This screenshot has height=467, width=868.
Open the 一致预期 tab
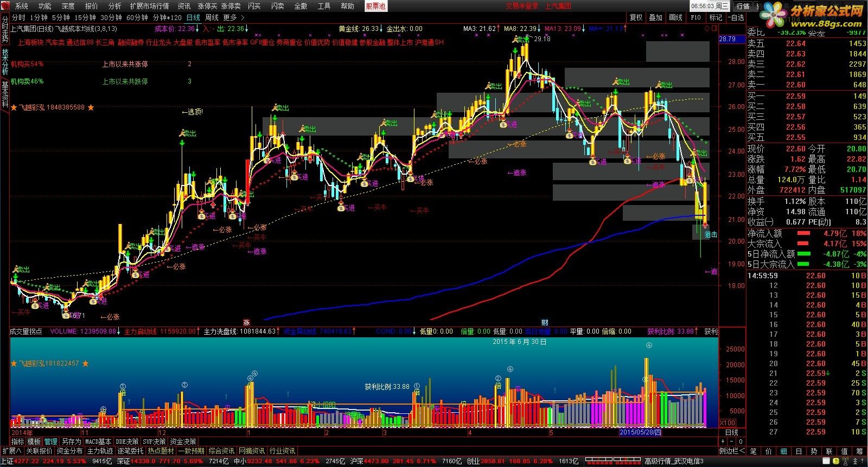[x=192, y=451]
